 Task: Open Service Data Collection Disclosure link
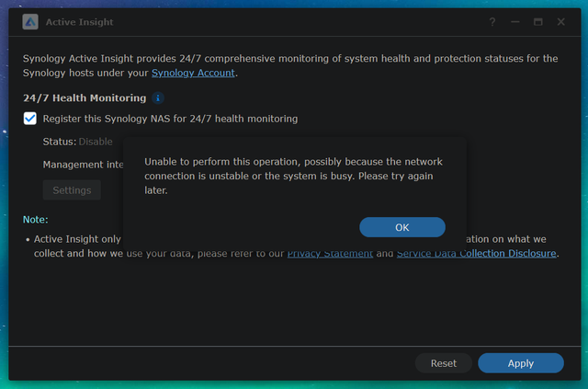click(x=476, y=254)
